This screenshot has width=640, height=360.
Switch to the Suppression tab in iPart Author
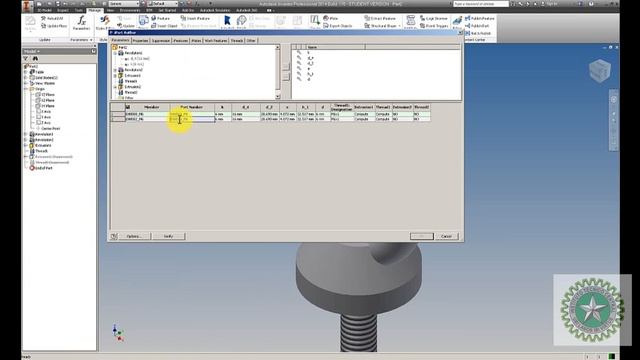pos(160,41)
